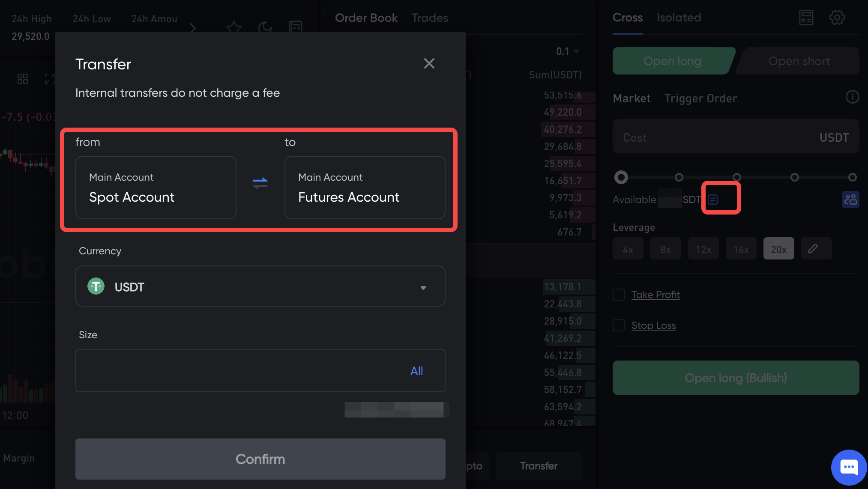Close the Transfer dialog
This screenshot has height=489, width=868.
[429, 63]
